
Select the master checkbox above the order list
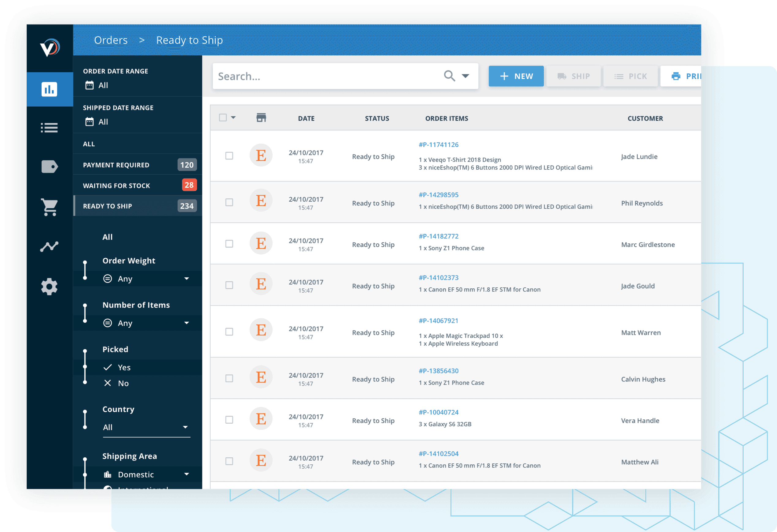point(223,118)
